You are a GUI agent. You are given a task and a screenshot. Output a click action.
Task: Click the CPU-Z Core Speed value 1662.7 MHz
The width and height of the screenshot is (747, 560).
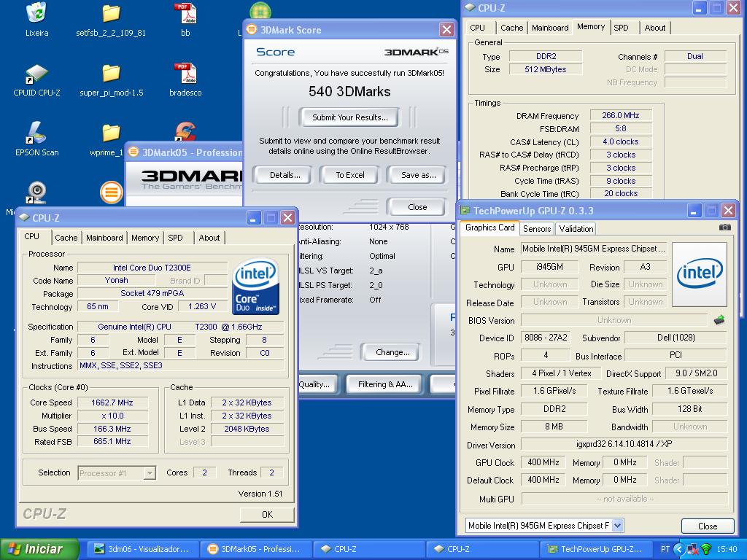tap(112, 402)
